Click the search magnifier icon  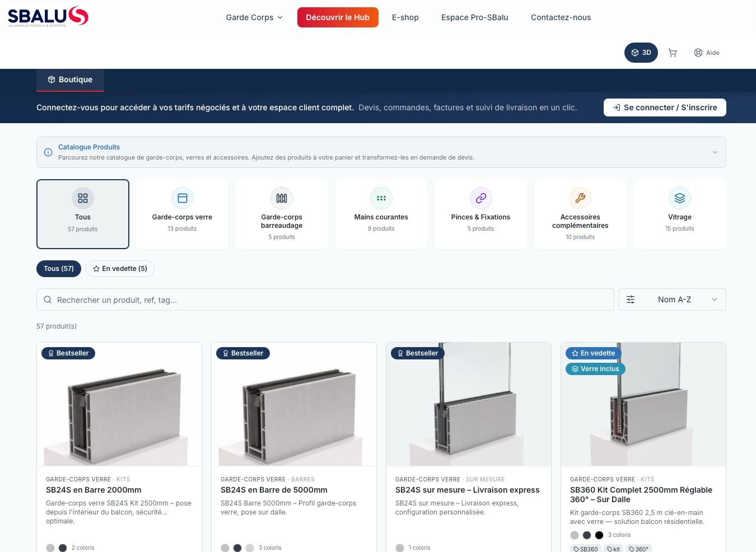click(48, 300)
